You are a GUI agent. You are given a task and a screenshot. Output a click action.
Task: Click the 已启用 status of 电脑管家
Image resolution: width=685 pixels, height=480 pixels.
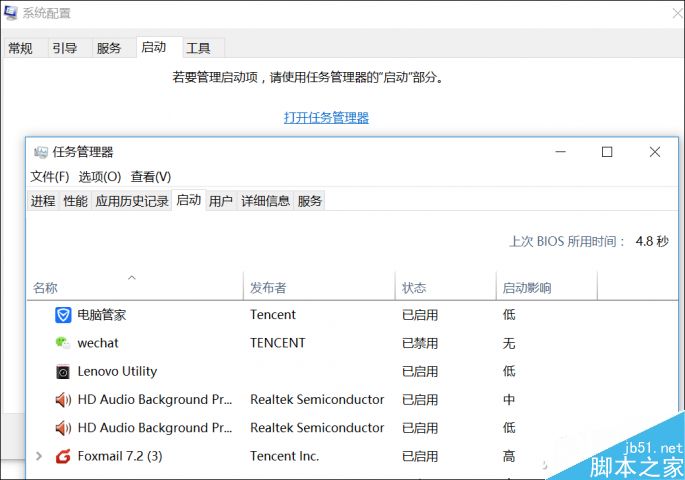pyautogui.click(x=420, y=314)
